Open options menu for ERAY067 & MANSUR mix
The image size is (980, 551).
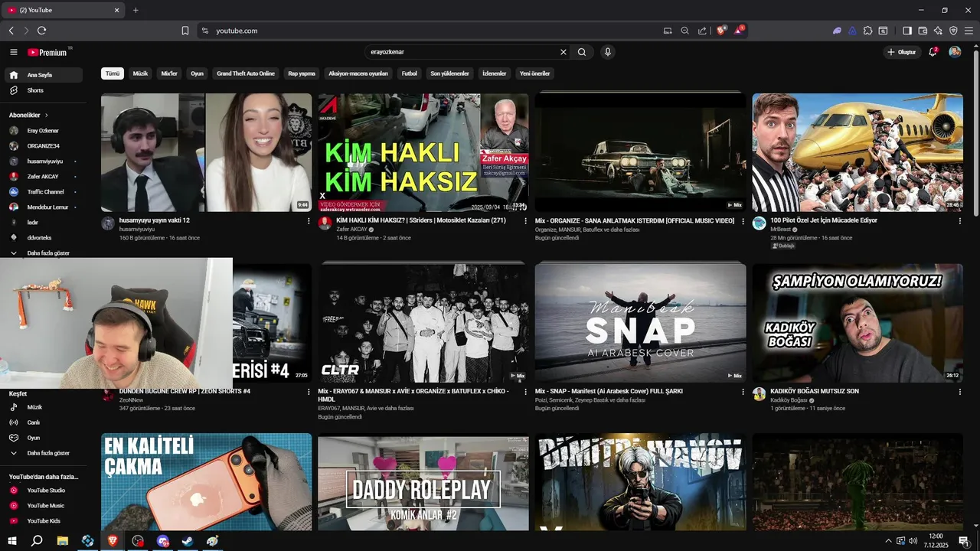tap(525, 391)
